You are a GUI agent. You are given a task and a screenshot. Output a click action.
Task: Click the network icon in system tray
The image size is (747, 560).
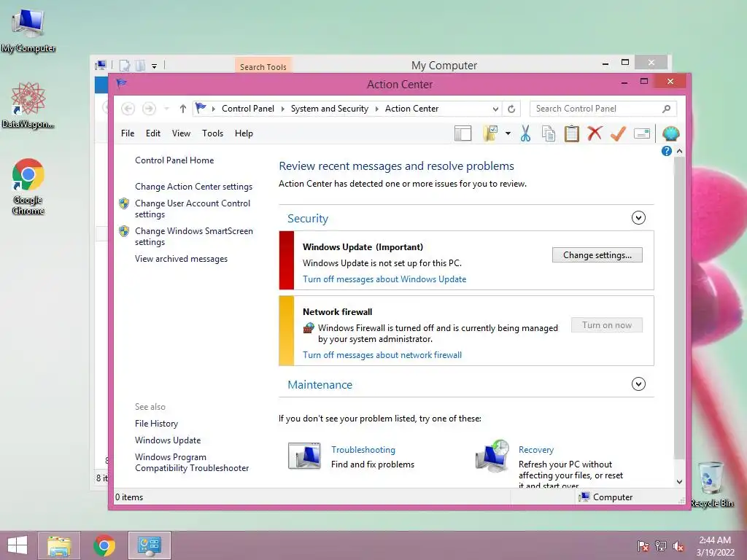click(661, 545)
